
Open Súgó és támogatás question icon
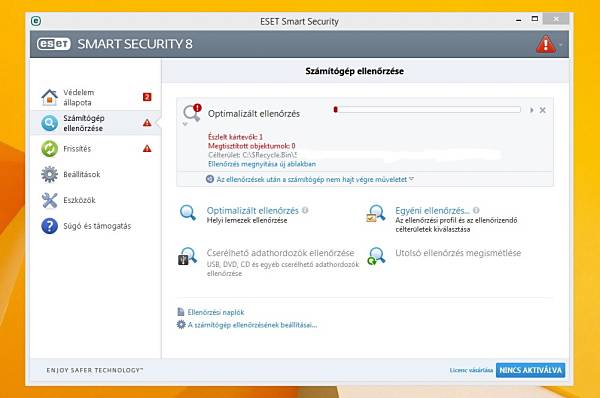[49, 226]
